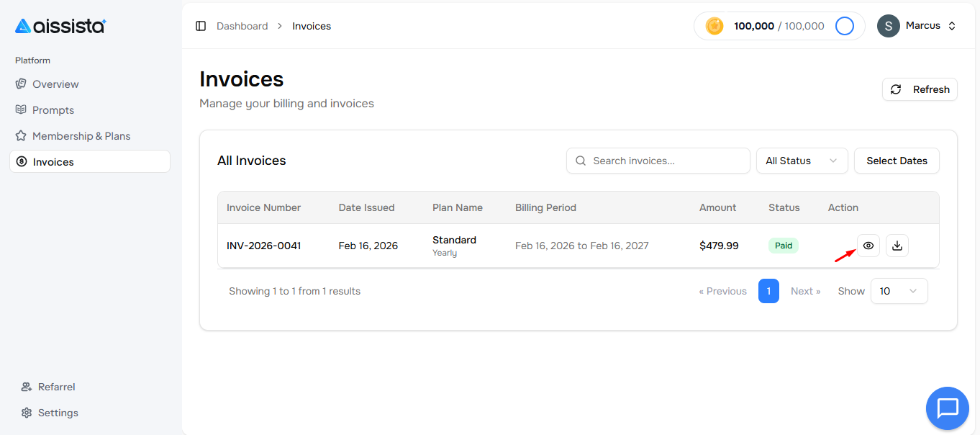Open the Show 10 rows dropdown
980x435 pixels.
pyautogui.click(x=899, y=291)
